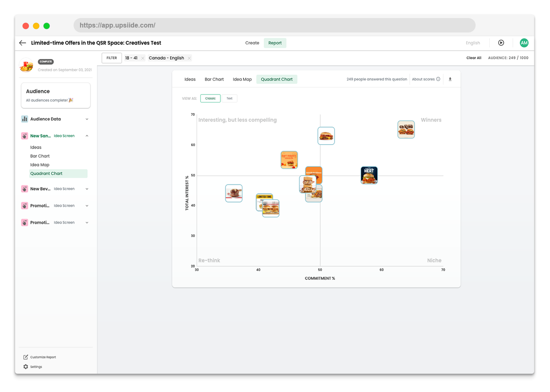
Task: Remove the 18 - 41 age filter
Action: coord(142,58)
